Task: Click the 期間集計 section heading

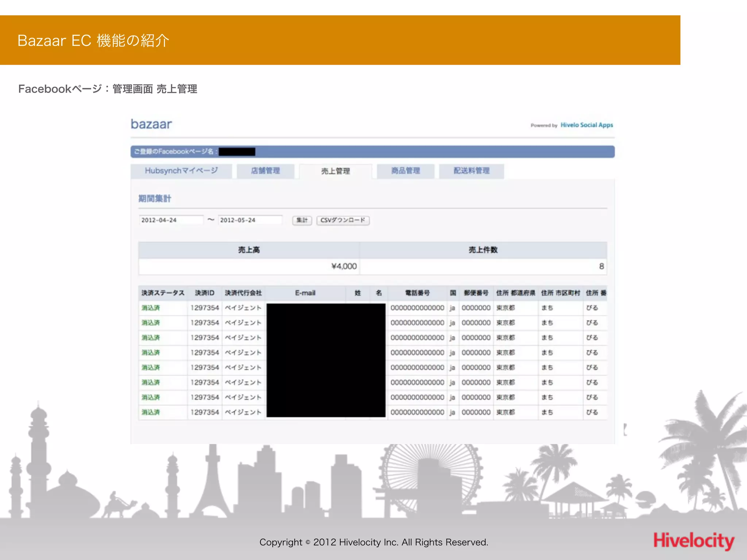Action: [155, 199]
